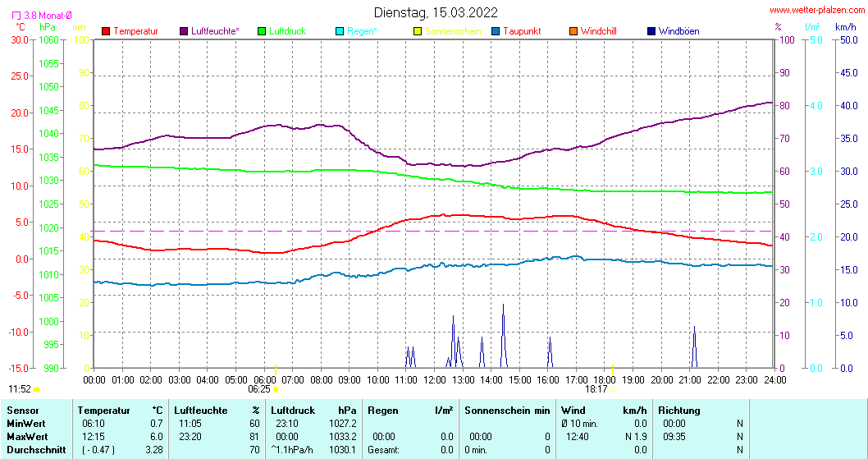The height and width of the screenshot is (459, 868).
Task: Click the blue Taupunkt legend swatch
Action: point(496,31)
